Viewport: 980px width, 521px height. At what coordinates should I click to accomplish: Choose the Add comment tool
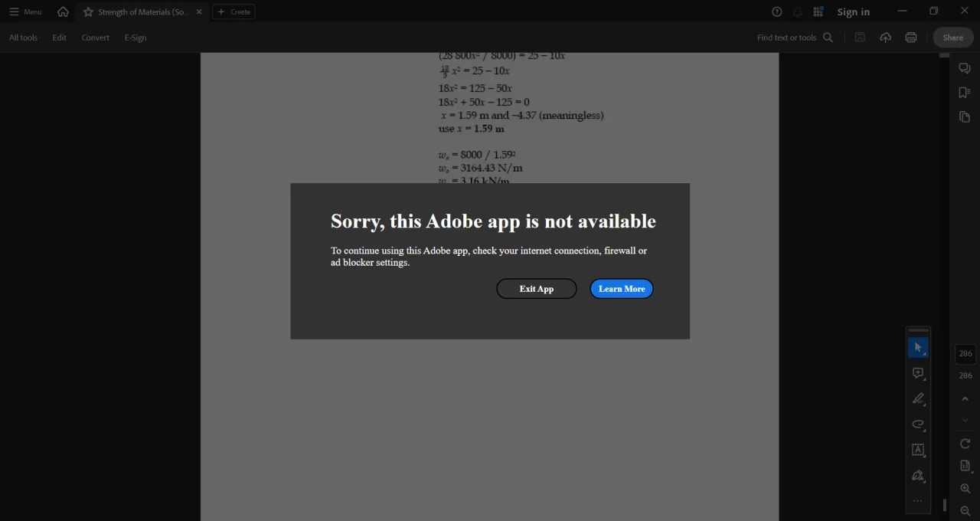click(918, 373)
